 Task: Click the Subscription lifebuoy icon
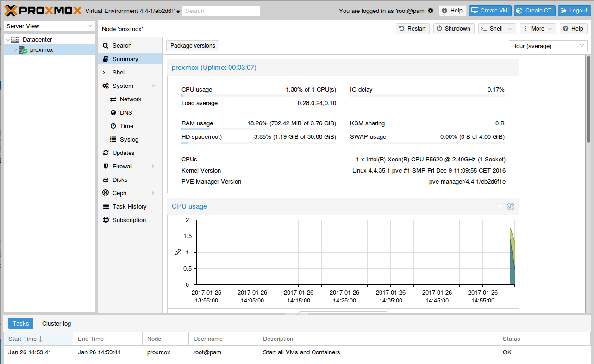click(106, 220)
